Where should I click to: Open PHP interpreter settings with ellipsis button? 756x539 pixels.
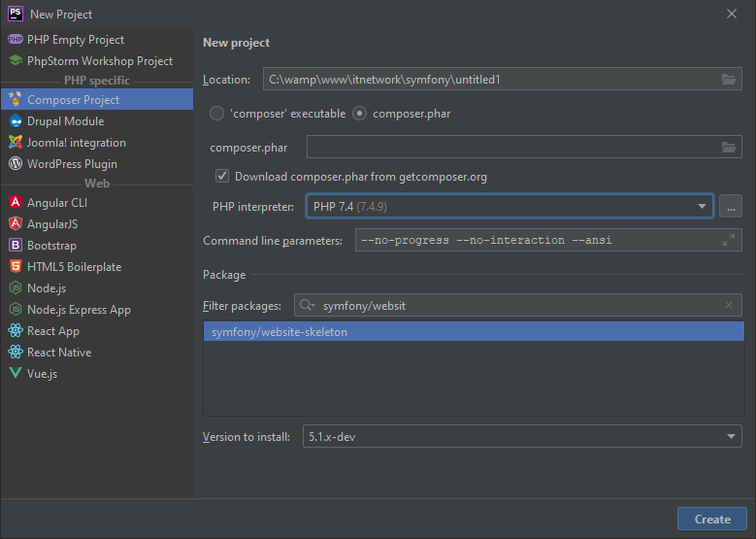pyautogui.click(x=731, y=207)
